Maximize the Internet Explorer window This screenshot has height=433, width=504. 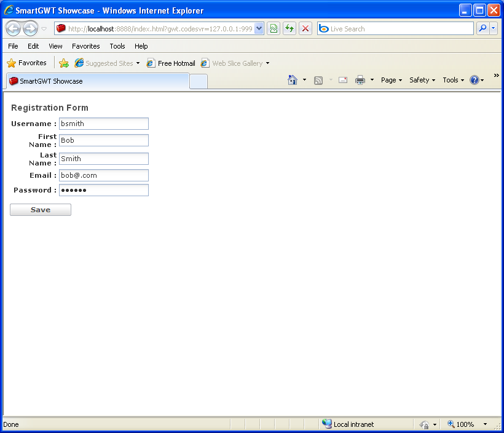[479, 10]
